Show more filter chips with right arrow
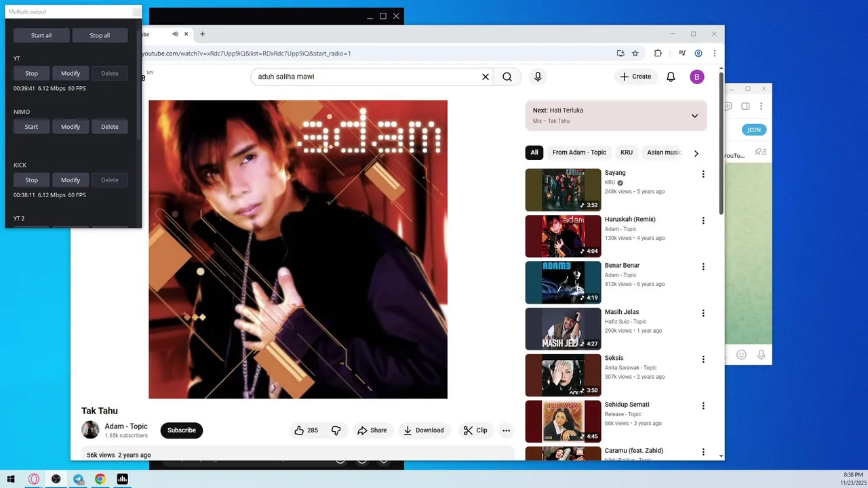868x488 pixels. [696, 153]
